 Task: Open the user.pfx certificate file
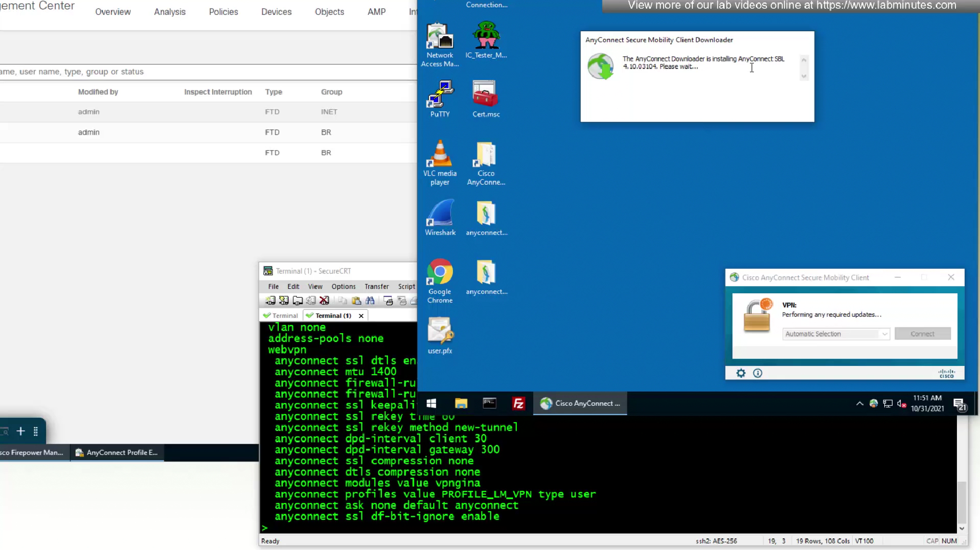pyautogui.click(x=440, y=336)
